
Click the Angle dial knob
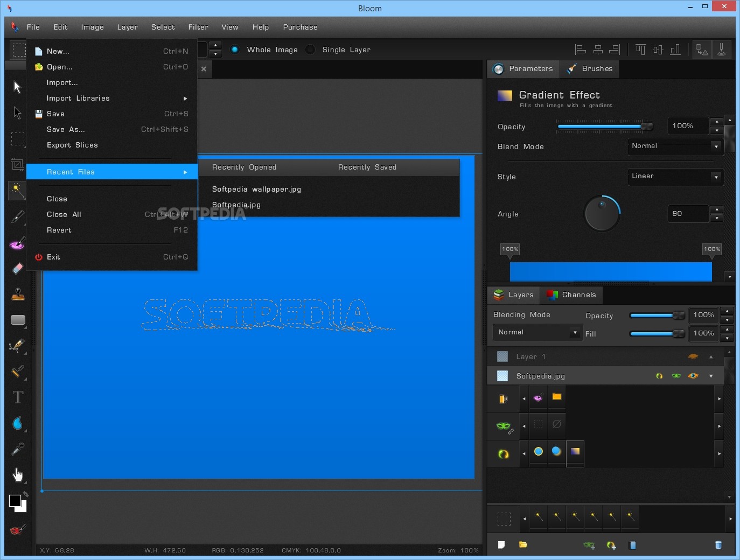[602, 214]
